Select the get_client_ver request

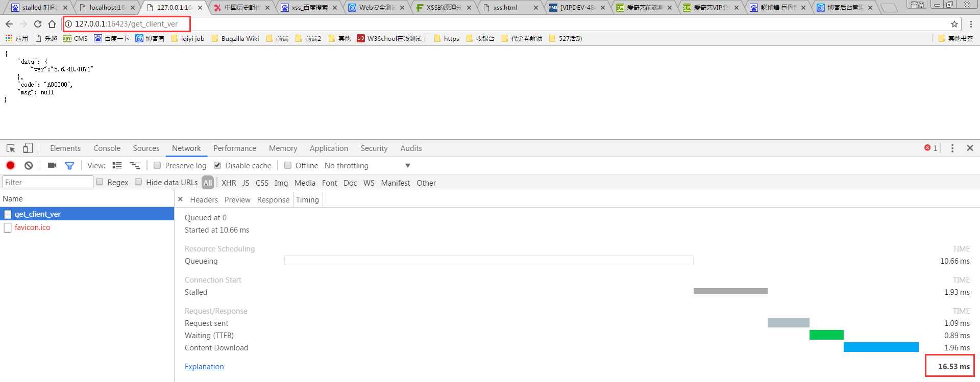pos(87,214)
